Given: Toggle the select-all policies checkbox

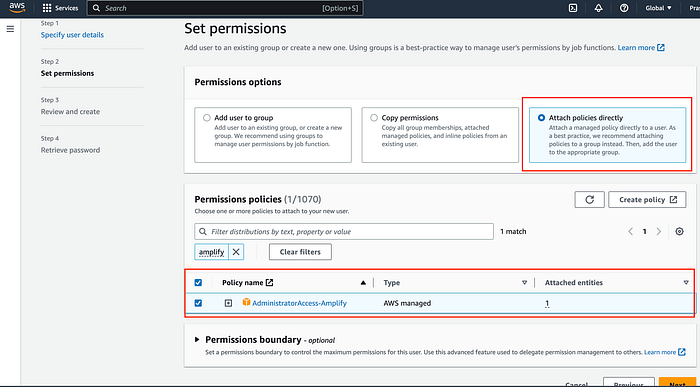Looking at the screenshot, I should click(198, 283).
